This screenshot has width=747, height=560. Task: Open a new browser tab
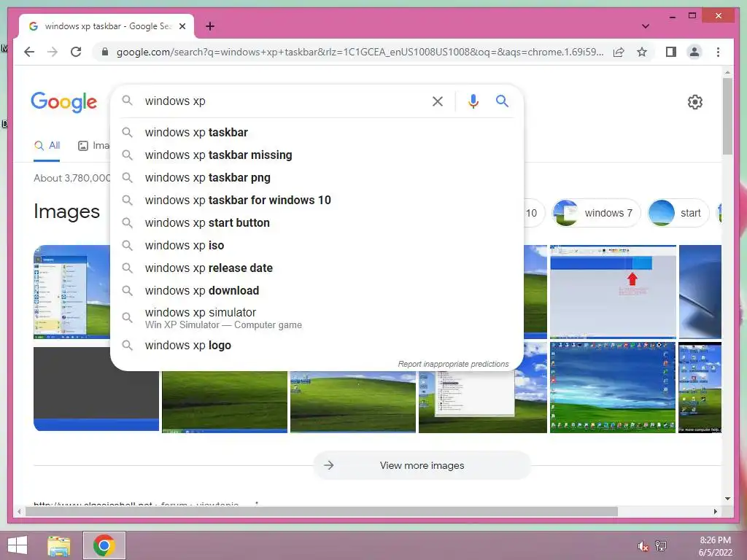(x=210, y=26)
